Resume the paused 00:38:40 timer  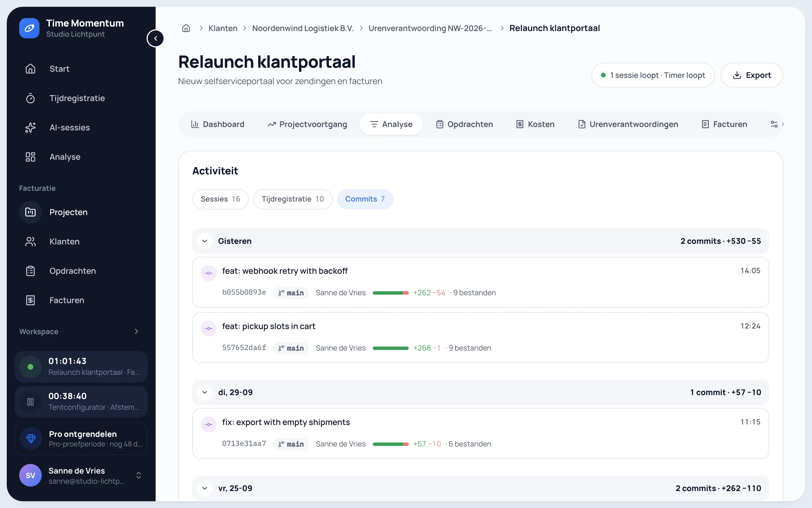[x=30, y=402]
